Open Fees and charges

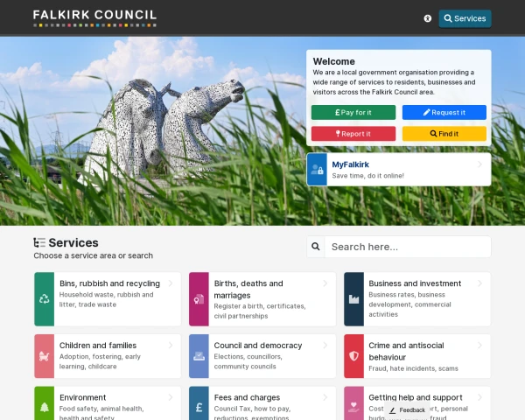tap(247, 397)
